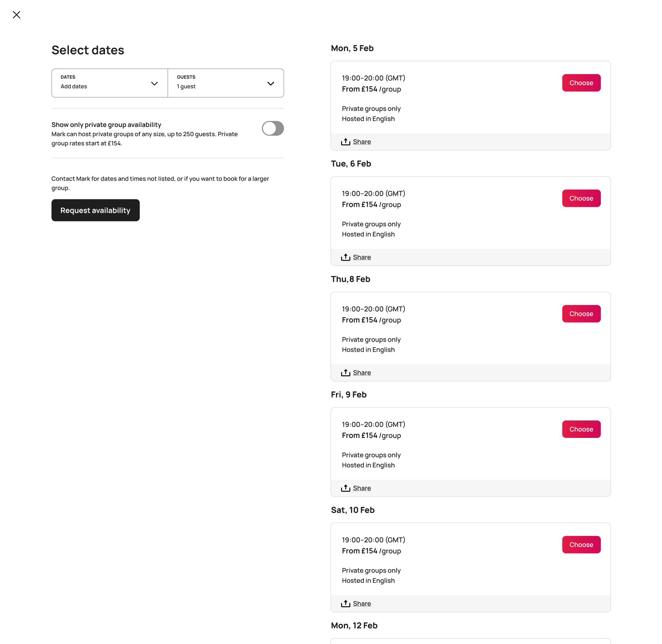
Task: Choose the Tue, 6 Feb time slot
Action: tap(581, 198)
